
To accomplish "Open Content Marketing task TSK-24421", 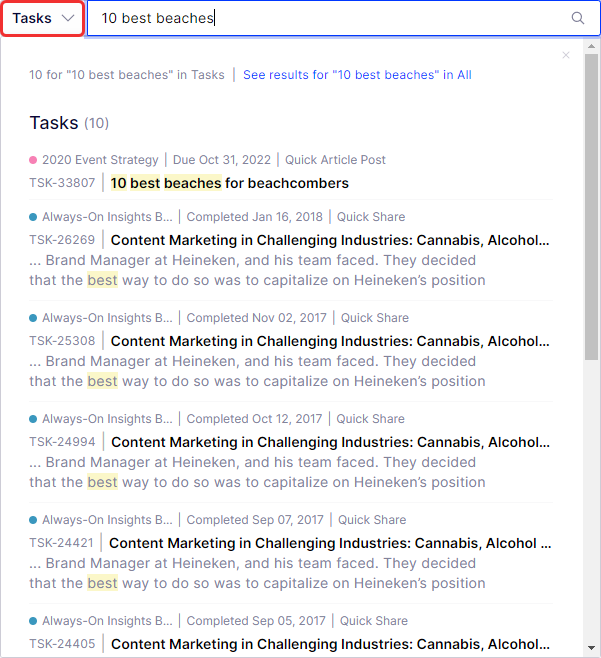I will pos(330,543).
